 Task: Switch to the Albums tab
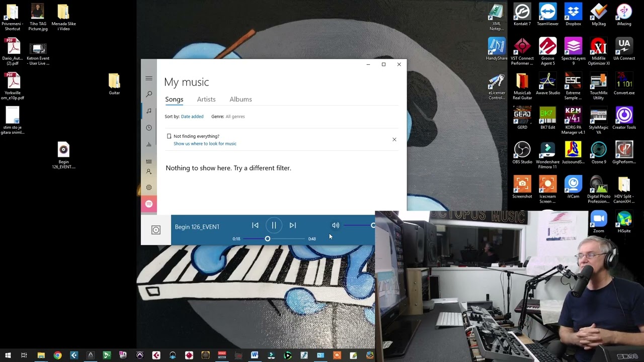(240, 100)
